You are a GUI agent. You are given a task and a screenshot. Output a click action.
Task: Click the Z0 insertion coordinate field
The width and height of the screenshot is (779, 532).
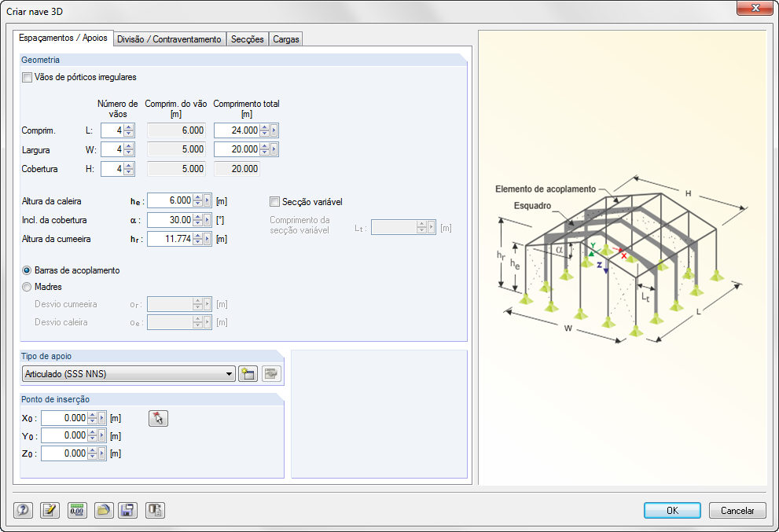tap(64, 453)
